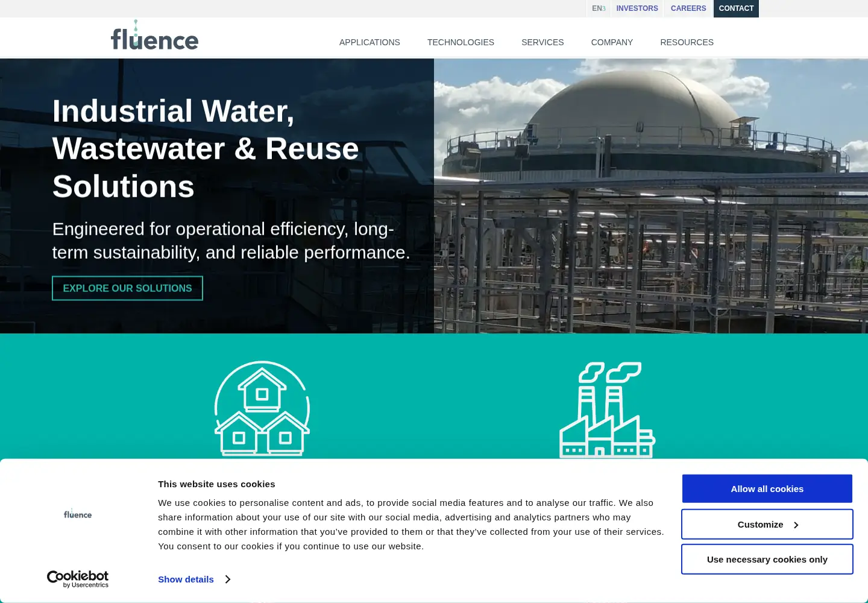
Task: Open the EN language selector
Action: coord(599,8)
